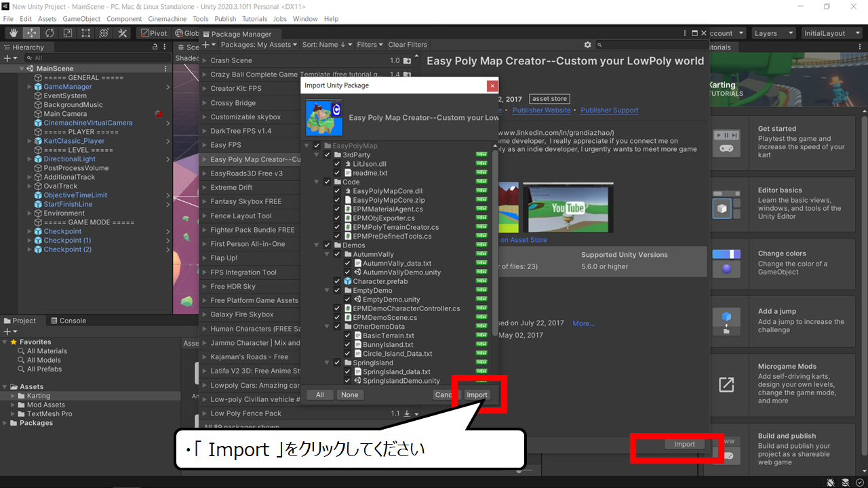
Task: Click the Change colors tutorial icon
Action: pos(726,262)
